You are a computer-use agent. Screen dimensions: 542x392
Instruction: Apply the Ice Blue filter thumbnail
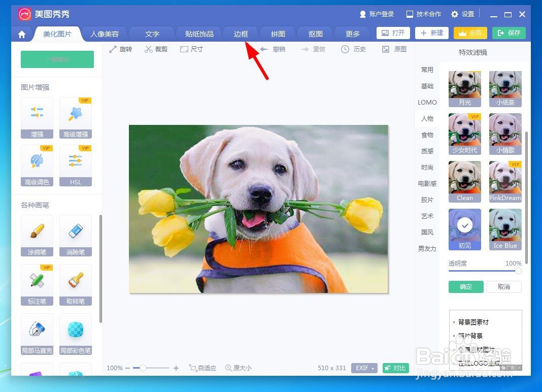tap(505, 230)
